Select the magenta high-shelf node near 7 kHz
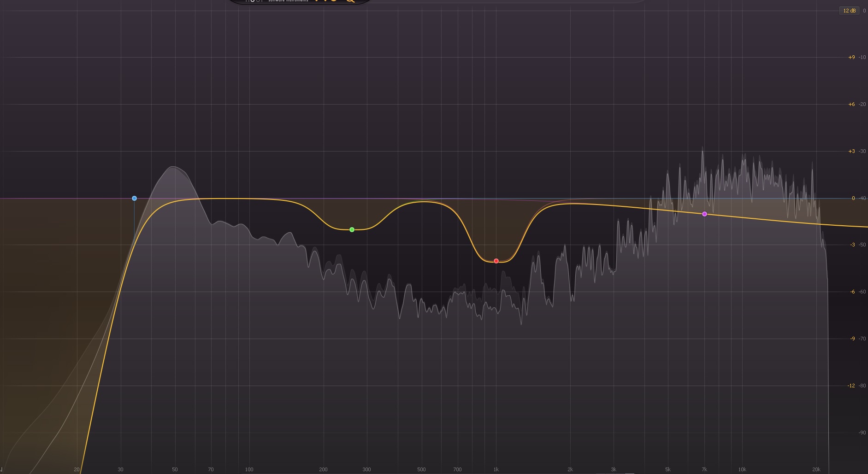This screenshot has width=868, height=474. [704, 213]
